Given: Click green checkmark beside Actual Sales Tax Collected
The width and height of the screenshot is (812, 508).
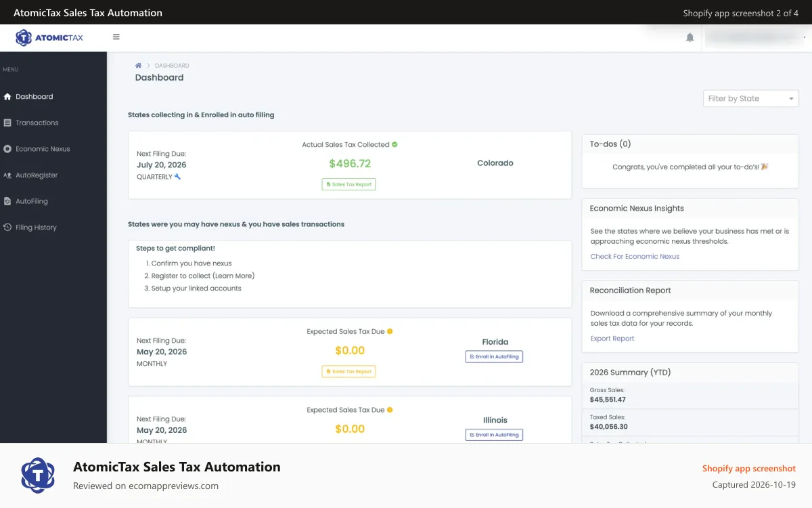Looking at the screenshot, I should click(394, 144).
